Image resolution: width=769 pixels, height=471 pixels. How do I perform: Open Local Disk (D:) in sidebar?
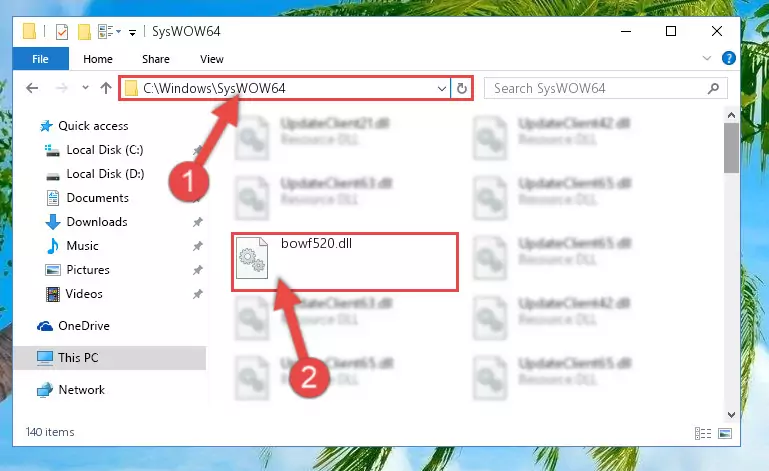coord(105,174)
